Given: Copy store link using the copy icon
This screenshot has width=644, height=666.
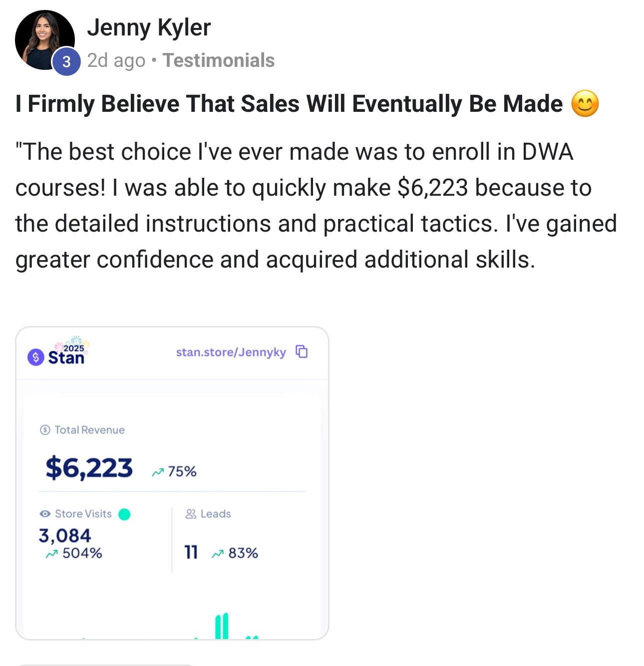Looking at the screenshot, I should click(302, 351).
